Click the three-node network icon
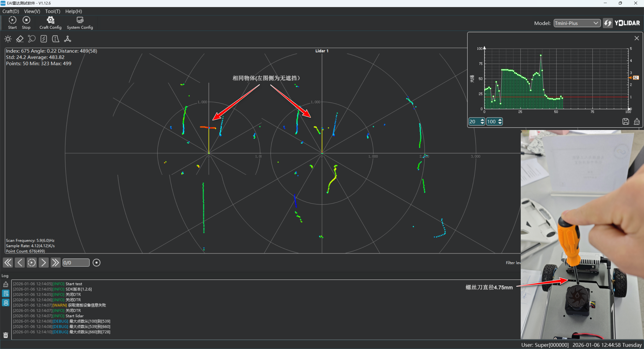 coord(67,39)
